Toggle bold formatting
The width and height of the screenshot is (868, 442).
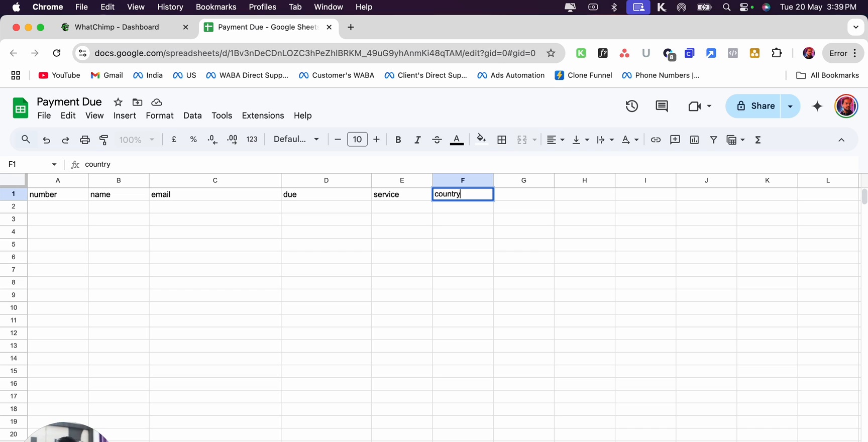[x=398, y=140]
